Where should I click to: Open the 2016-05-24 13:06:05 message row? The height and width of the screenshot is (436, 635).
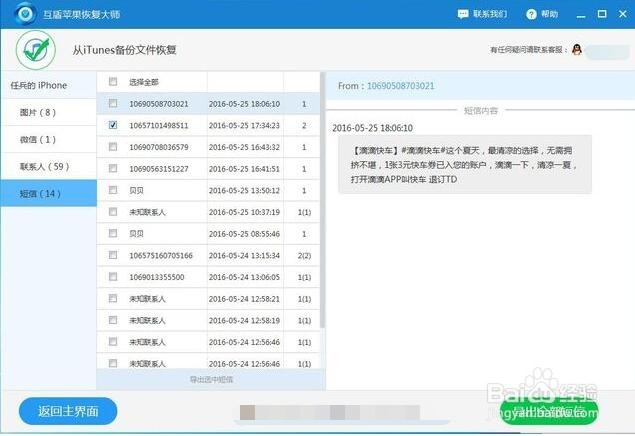click(x=208, y=277)
